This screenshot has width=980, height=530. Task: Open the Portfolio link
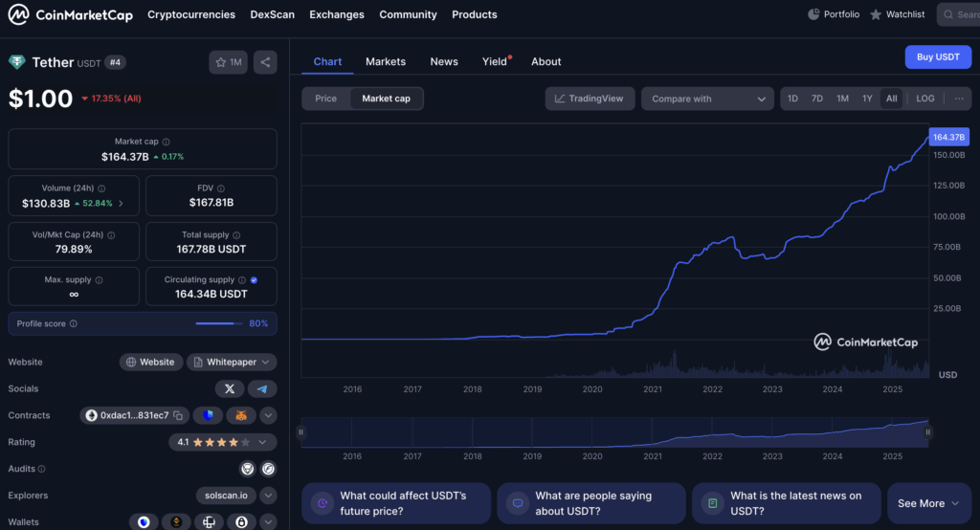click(x=834, y=14)
